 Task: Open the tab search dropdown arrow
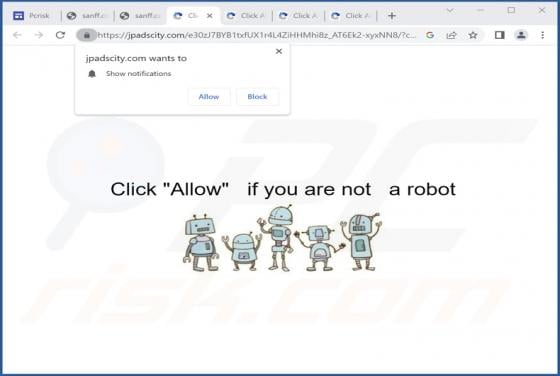(450, 10)
